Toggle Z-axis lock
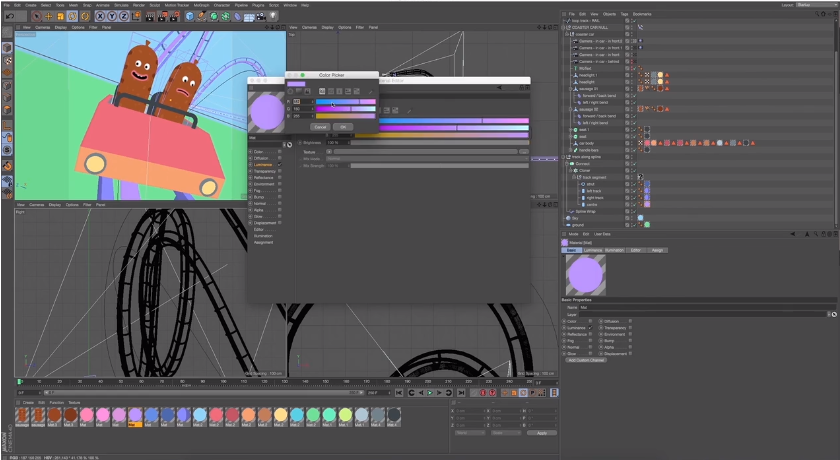840x460 pixels. (124, 17)
